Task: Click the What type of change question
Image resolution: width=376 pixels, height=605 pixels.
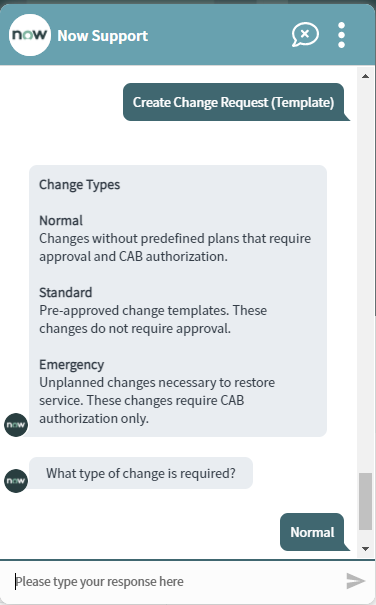Action: 141,473
